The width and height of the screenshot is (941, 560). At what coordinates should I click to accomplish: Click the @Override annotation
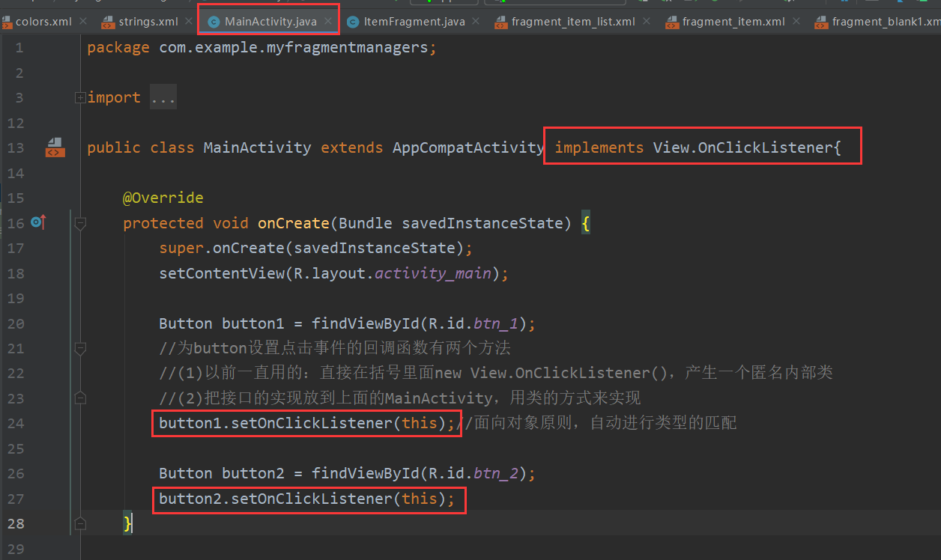(x=163, y=198)
